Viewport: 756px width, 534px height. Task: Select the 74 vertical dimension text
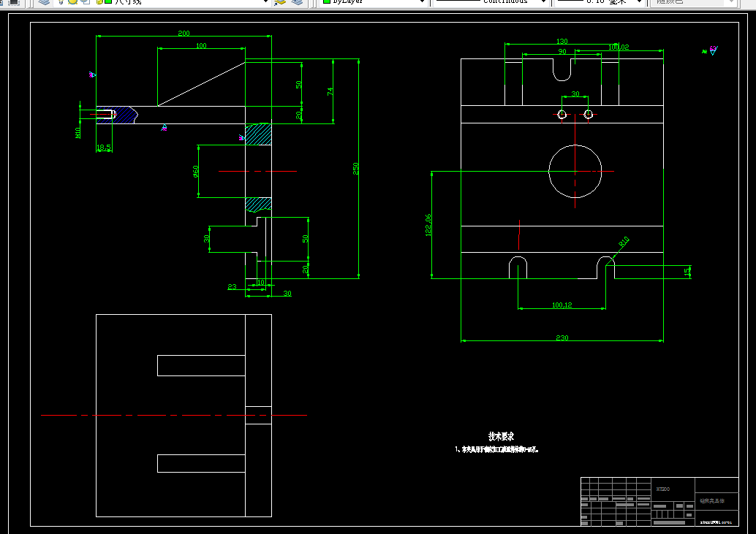click(x=330, y=91)
